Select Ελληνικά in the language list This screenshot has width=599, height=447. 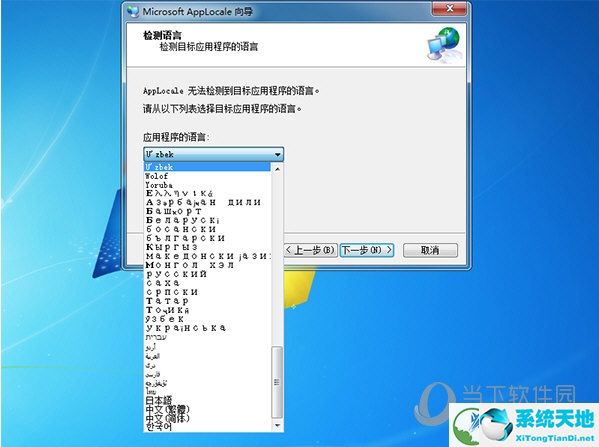click(207, 194)
